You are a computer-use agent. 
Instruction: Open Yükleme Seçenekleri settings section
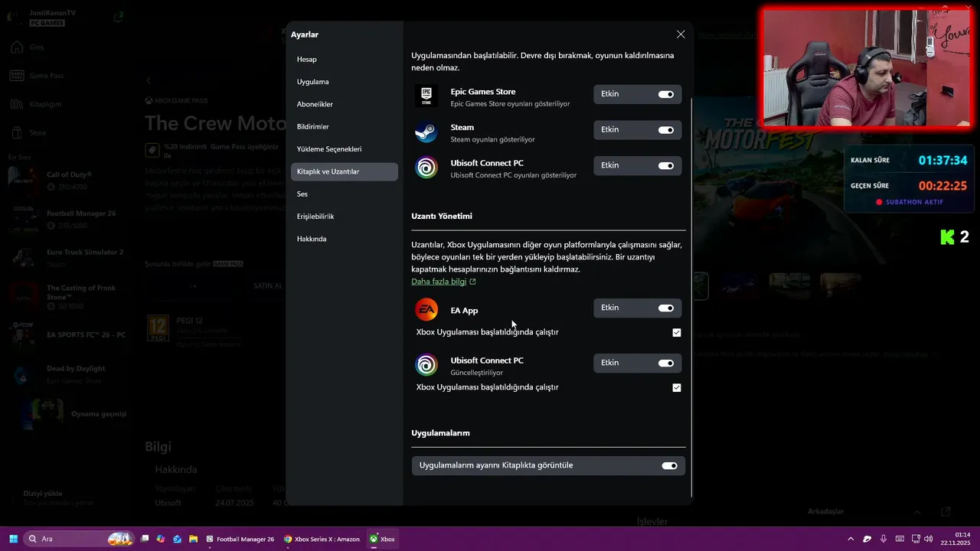coord(344,149)
